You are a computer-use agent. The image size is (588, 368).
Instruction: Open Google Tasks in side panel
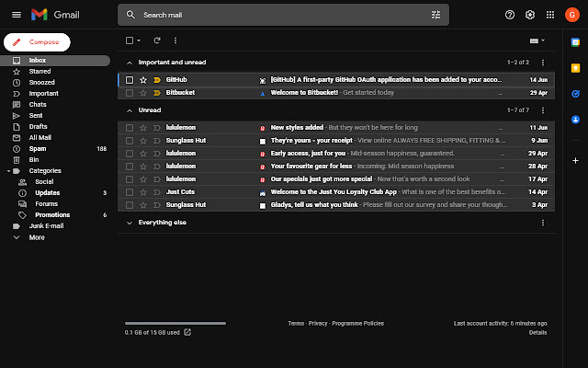pyautogui.click(x=575, y=93)
